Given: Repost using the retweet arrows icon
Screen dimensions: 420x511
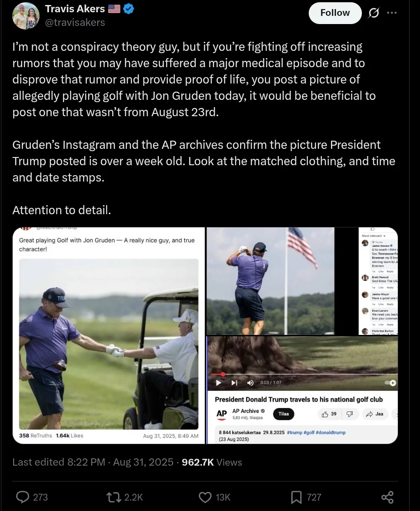Looking at the screenshot, I should [x=114, y=497].
